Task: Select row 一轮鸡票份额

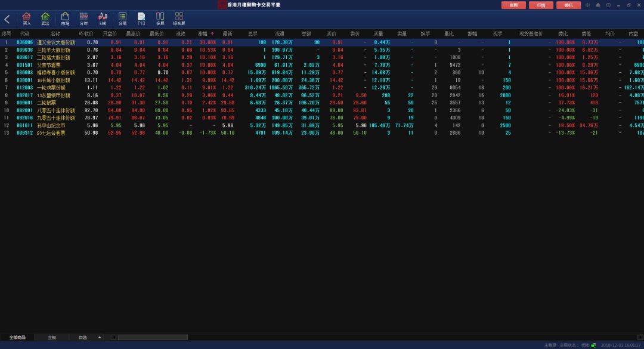Action: [x=322, y=88]
